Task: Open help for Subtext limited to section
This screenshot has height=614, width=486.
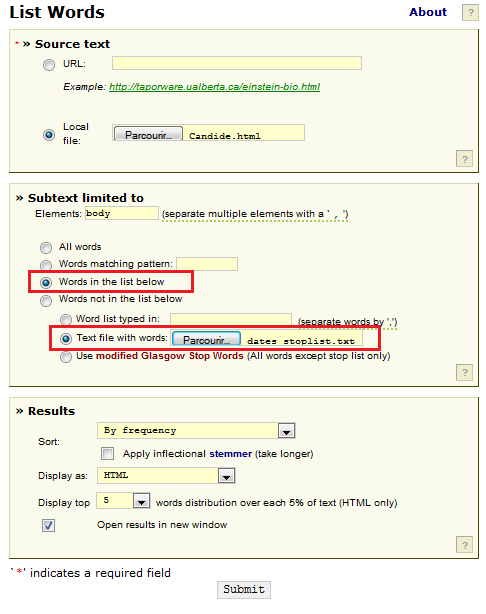Action: 464,372
